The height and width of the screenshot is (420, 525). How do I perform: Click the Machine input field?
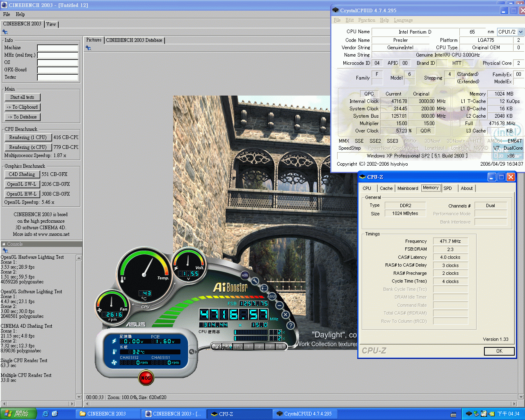(58, 48)
